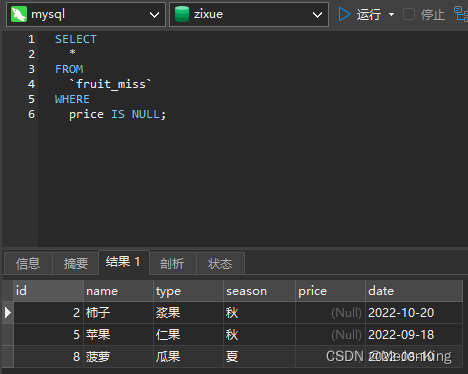Screen dimensions: 468x374
Task: Select the cell 菠萝
Action: [118, 357]
